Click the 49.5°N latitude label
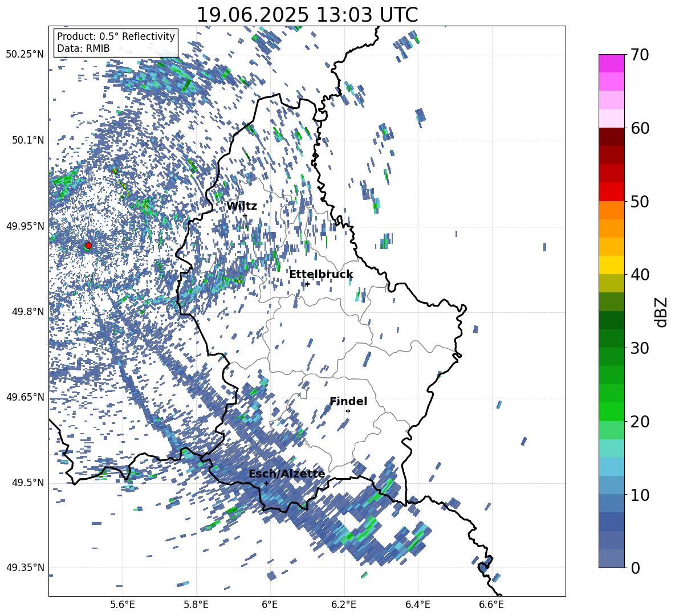The height and width of the screenshot is (616, 675). coord(27,483)
